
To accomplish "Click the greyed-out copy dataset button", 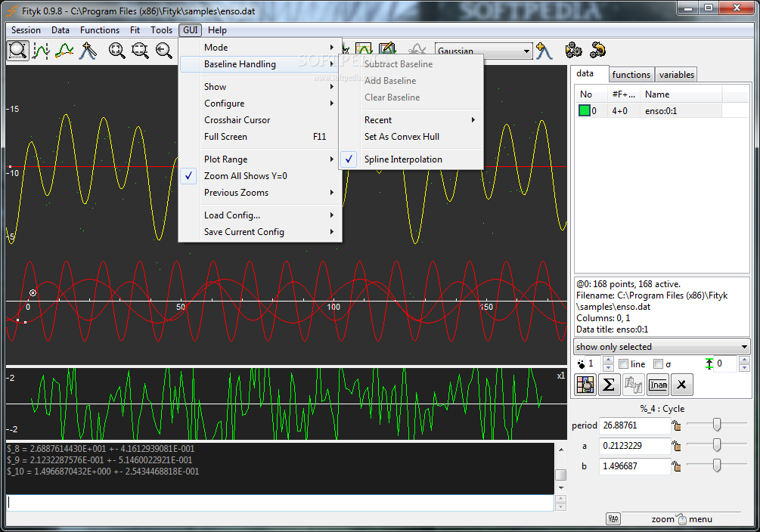I will click(633, 385).
